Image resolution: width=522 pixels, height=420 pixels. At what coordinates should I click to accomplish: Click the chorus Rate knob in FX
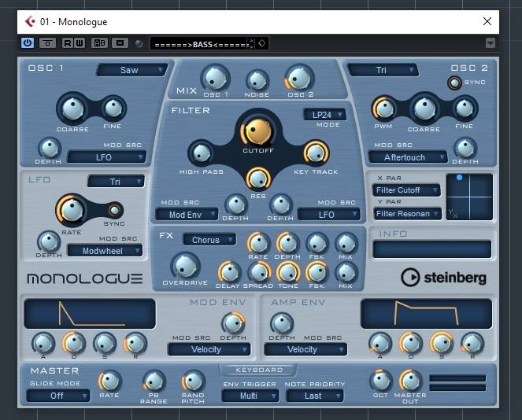pos(258,243)
